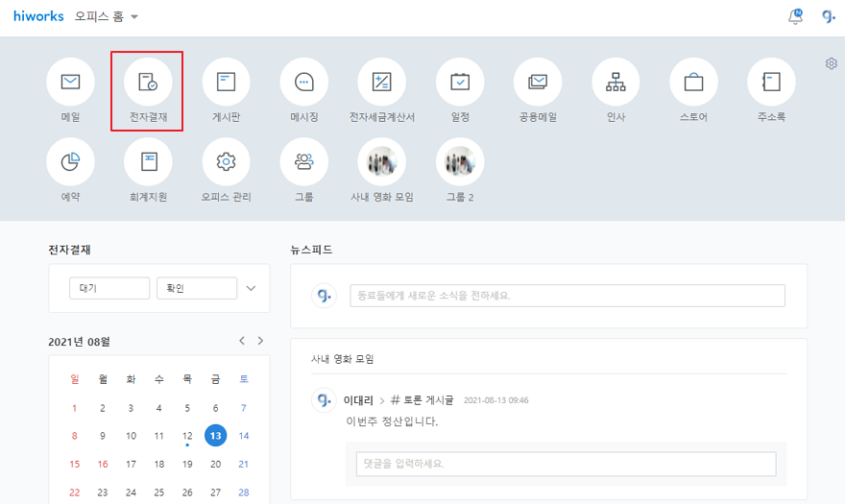Viewport: 845px width, 504px height.
Task: Select date 20 in the calendar
Action: [x=215, y=464]
